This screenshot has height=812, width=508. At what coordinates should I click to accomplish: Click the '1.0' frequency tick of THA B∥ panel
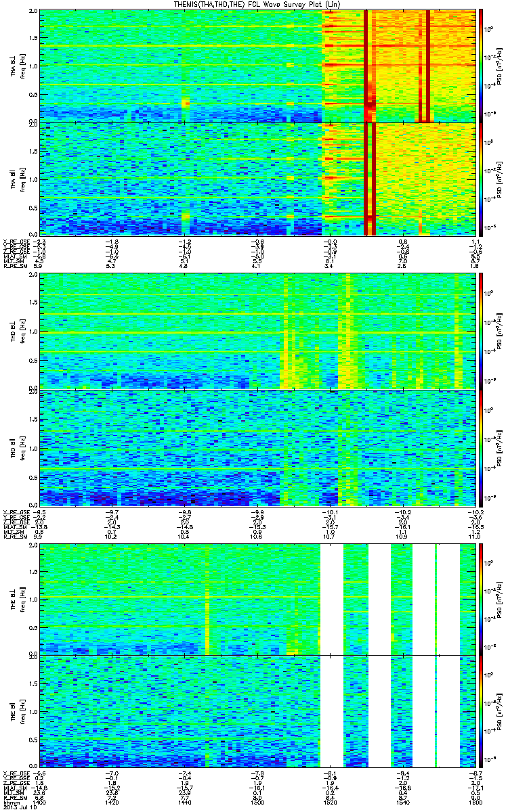tap(33, 179)
